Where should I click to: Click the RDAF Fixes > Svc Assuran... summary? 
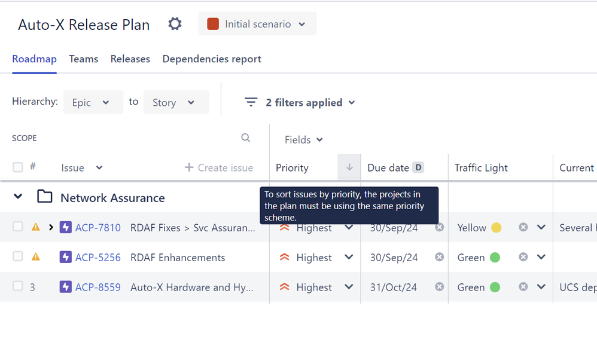click(193, 228)
